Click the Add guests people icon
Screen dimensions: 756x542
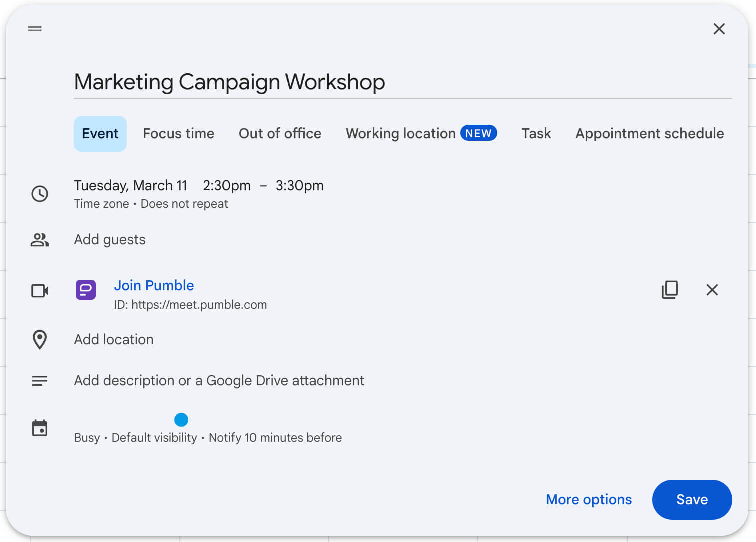[x=40, y=240]
